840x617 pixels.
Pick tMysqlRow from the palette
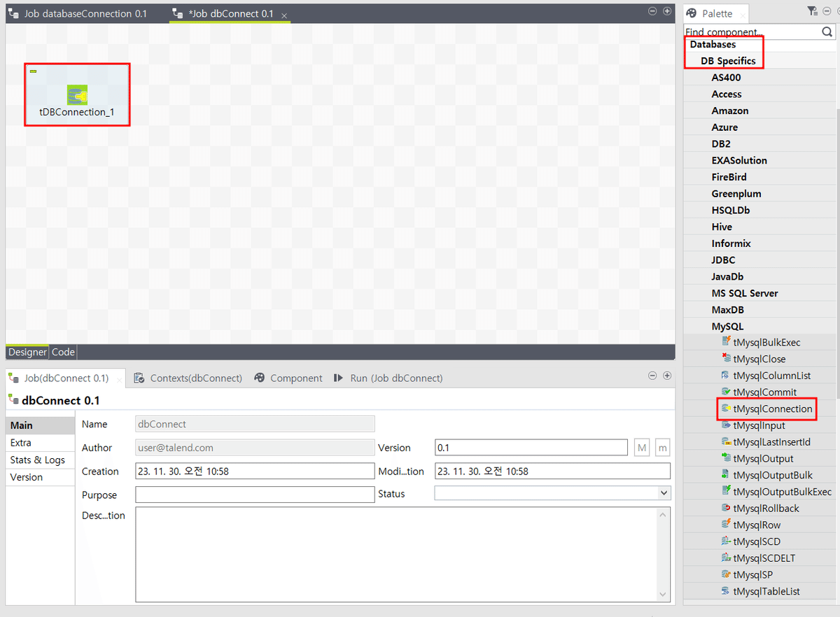click(750, 525)
